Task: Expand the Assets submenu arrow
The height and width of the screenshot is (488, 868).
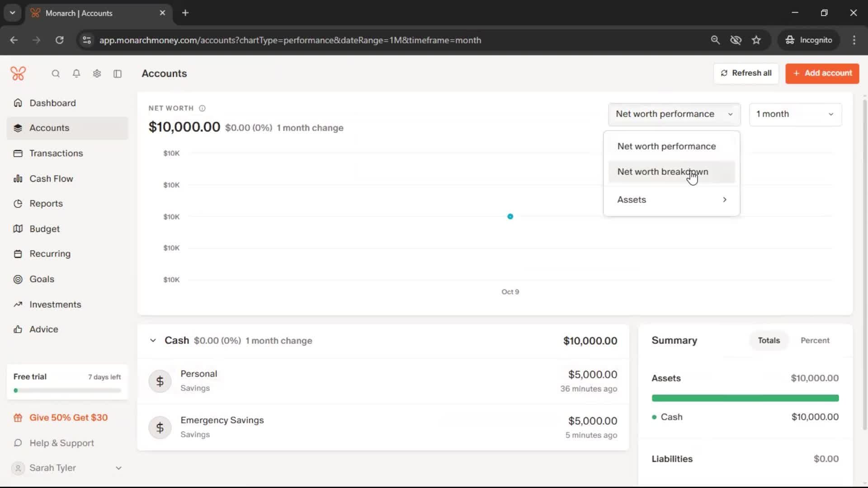Action: [x=724, y=200]
